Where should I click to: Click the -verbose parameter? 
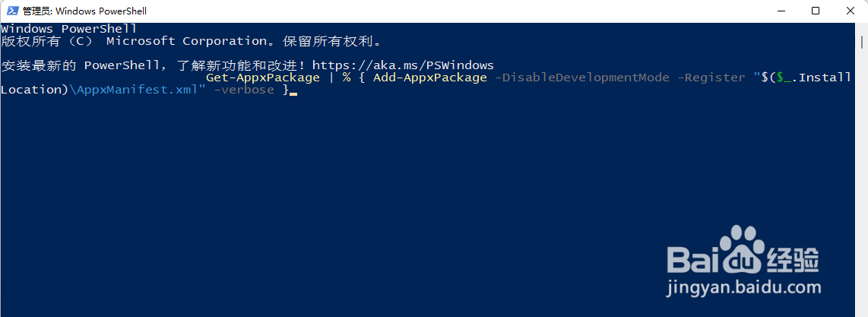point(244,90)
